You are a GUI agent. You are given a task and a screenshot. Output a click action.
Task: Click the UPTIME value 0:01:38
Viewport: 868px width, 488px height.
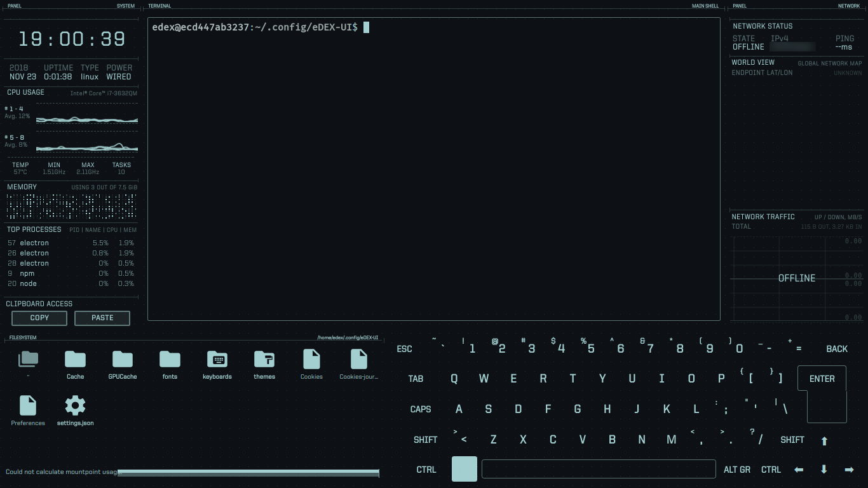pos(58,77)
